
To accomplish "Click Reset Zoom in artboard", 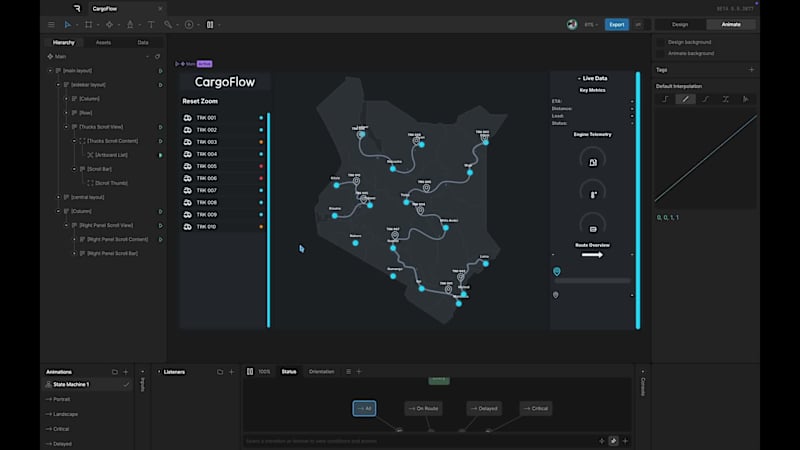I will 200,101.
